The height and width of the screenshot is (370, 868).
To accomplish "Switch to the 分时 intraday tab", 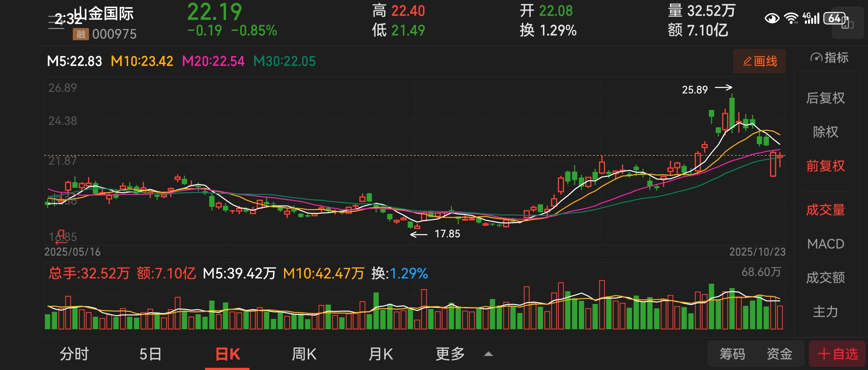I will point(74,354).
